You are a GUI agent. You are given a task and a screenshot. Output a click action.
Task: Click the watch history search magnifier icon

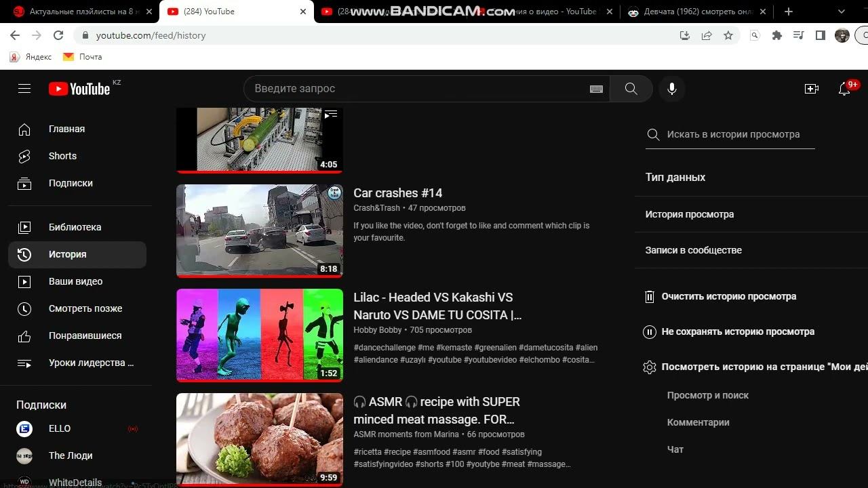tap(654, 135)
